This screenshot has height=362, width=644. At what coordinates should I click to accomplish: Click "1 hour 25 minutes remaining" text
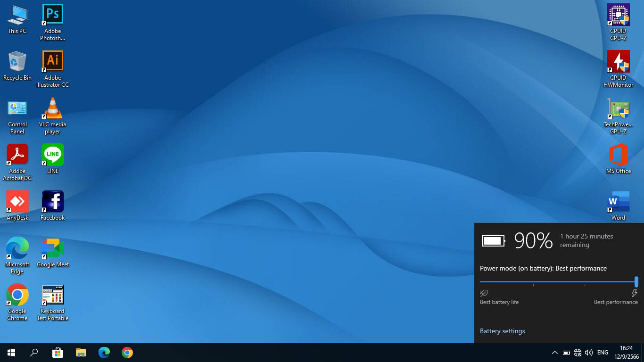(586, 240)
